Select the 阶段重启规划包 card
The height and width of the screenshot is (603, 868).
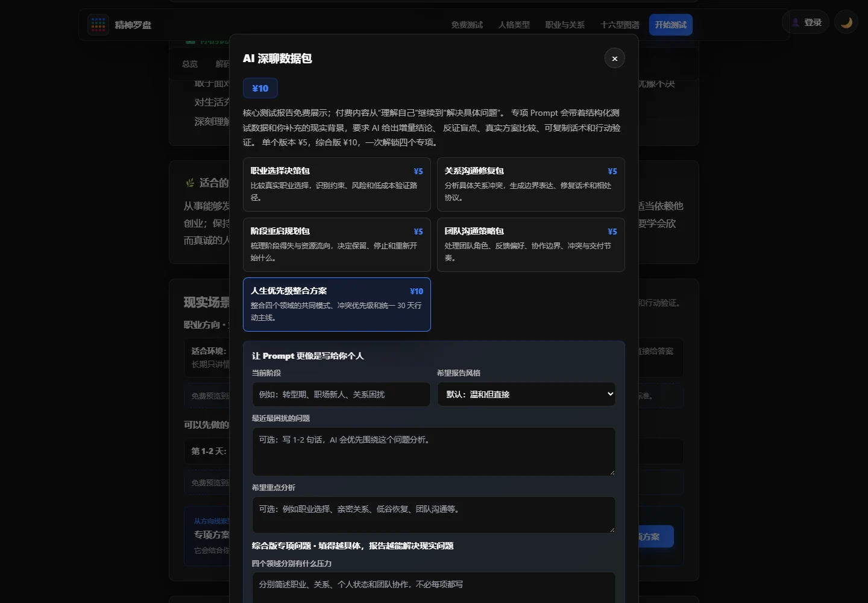tap(337, 245)
